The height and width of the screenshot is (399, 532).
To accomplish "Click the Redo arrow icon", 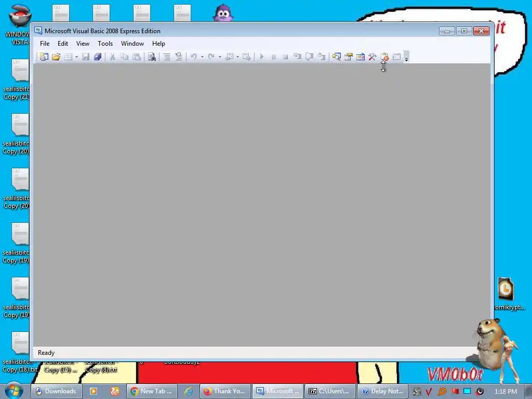I will click(x=211, y=57).
